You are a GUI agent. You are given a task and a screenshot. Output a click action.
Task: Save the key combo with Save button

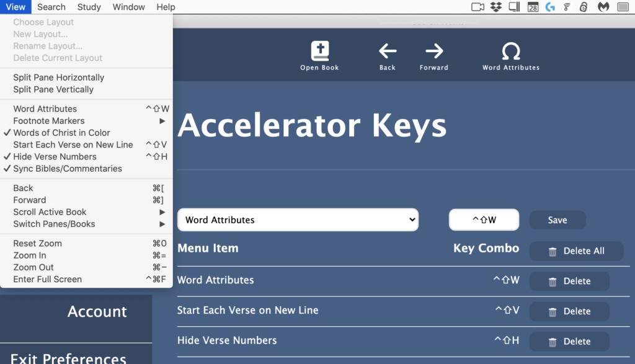(557, 220)
